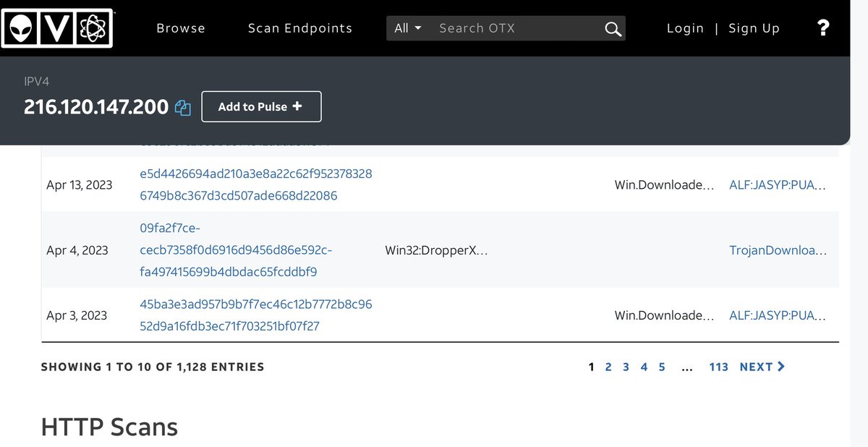Viewport: 868px width, 447px height.
Task: Click the Login link
Action: pyautogui.click(x=685, y=28)
